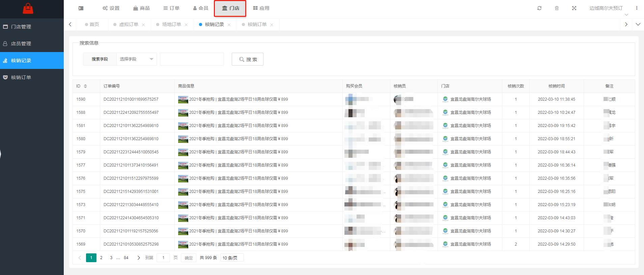
Task: Click the 搜索 button
Action: 248,59
